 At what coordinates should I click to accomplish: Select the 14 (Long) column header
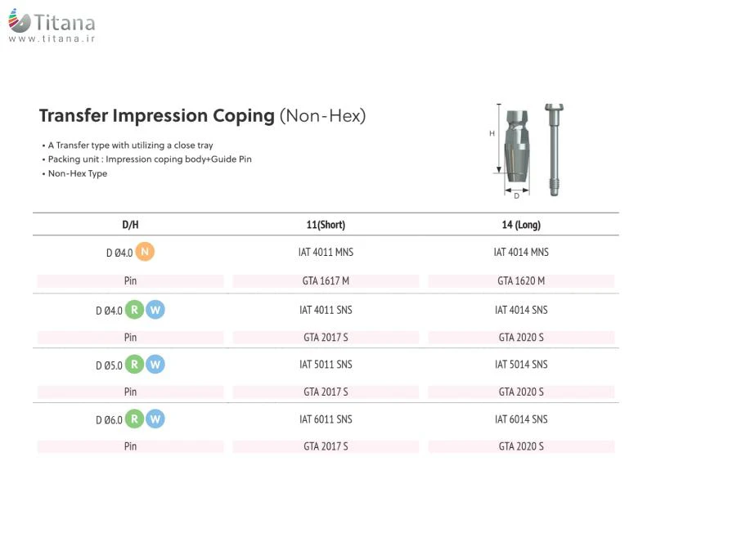point(521,225)
